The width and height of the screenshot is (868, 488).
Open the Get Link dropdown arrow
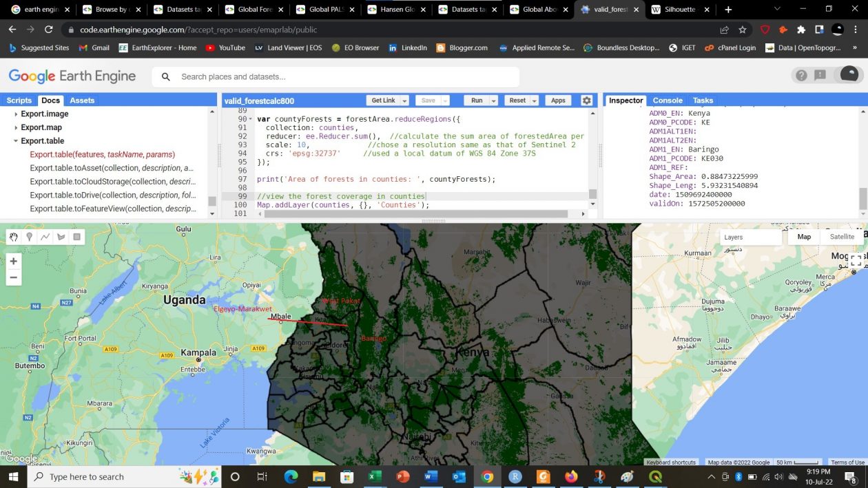tap(404, 100)
